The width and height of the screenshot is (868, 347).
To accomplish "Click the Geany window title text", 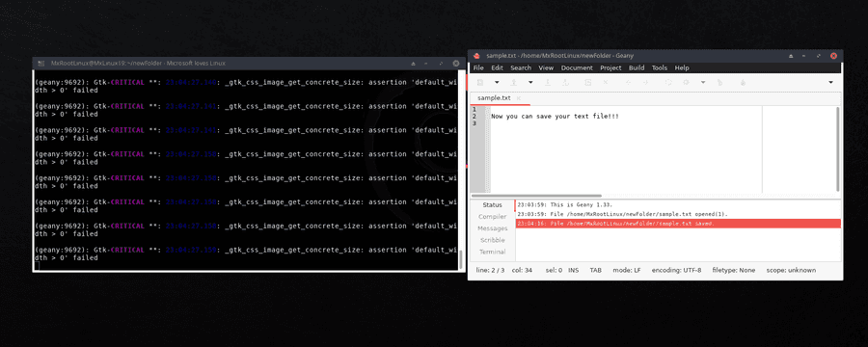I will point(559,55).
